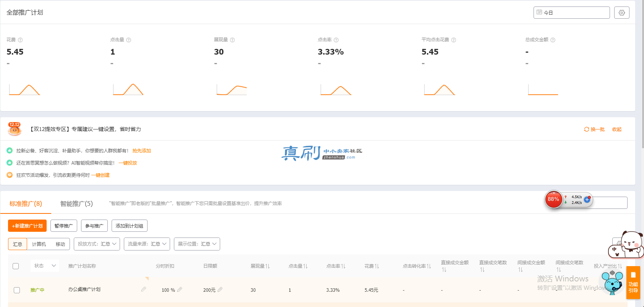Open the 今日 date range picker
The width and height of the screenshot is (644, 307).
571,13
